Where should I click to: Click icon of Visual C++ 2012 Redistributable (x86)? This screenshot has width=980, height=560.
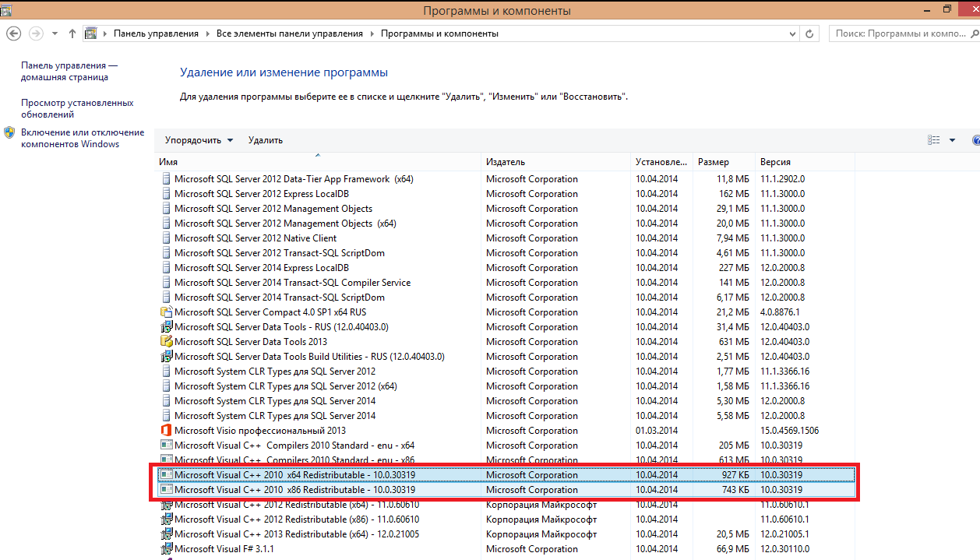click(166, 519)
